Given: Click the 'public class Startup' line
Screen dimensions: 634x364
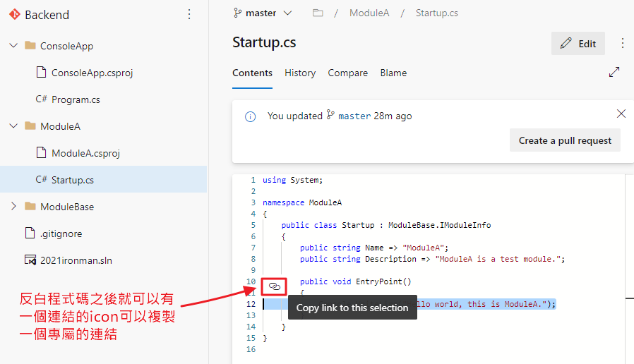Looking at the screenshot, I should click(386, 226).
